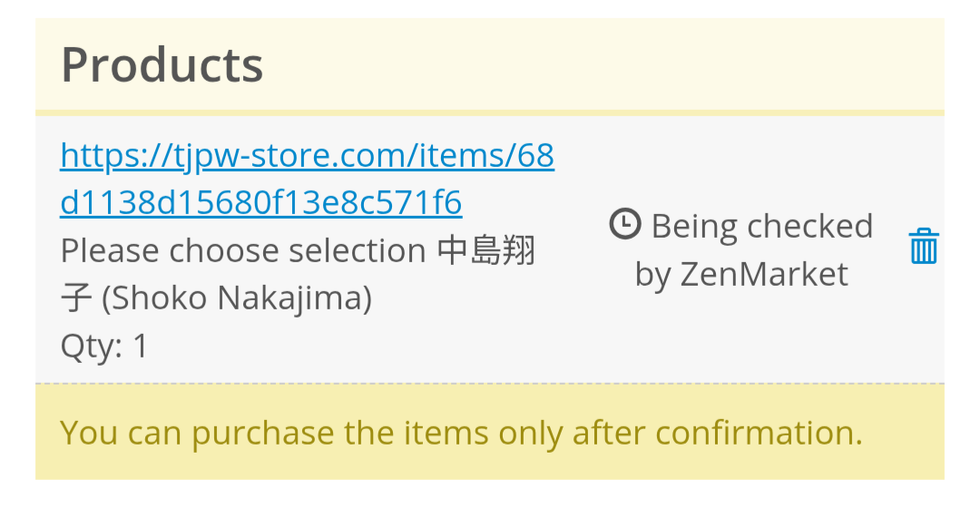Open the tjpw-store.com item link
This screenshot has height=508, width=980.
point(307,157)
